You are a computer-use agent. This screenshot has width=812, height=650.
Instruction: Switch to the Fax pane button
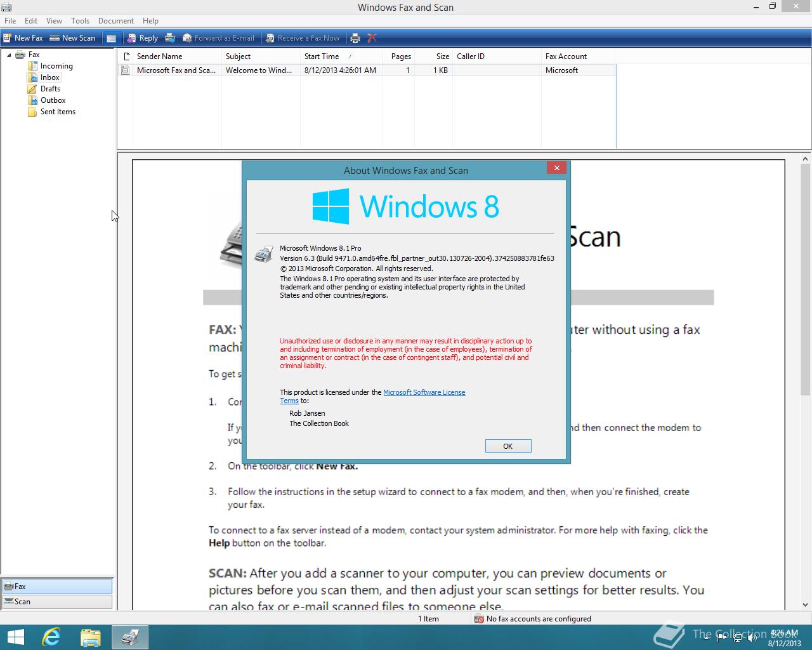[57, 587]
